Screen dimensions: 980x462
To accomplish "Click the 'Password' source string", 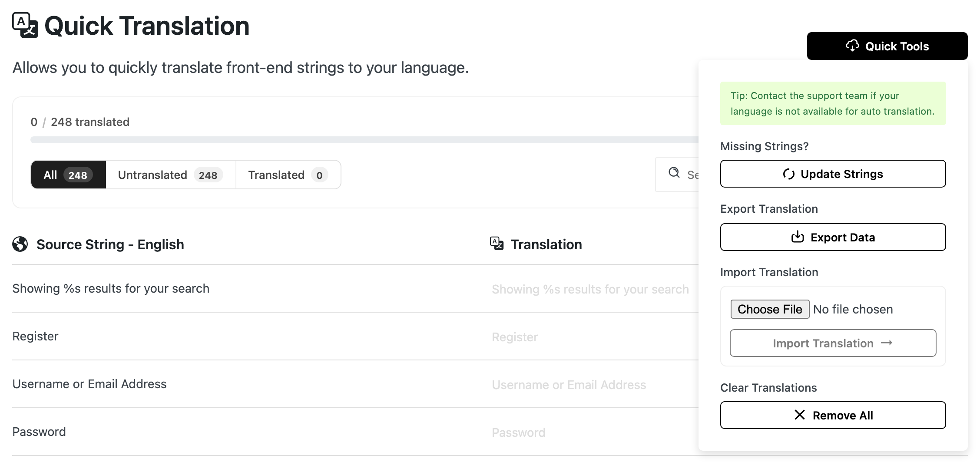I will [39, 432].
